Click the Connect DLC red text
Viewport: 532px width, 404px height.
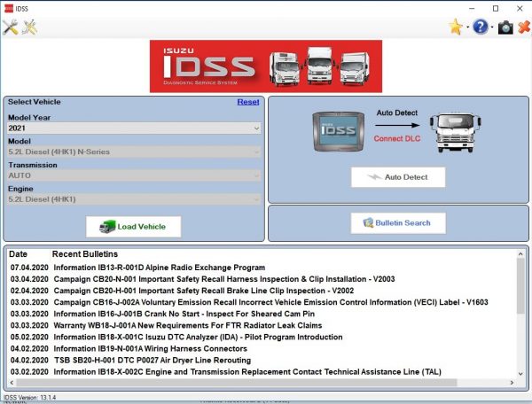pyautogui.click(x=397, y=138)
